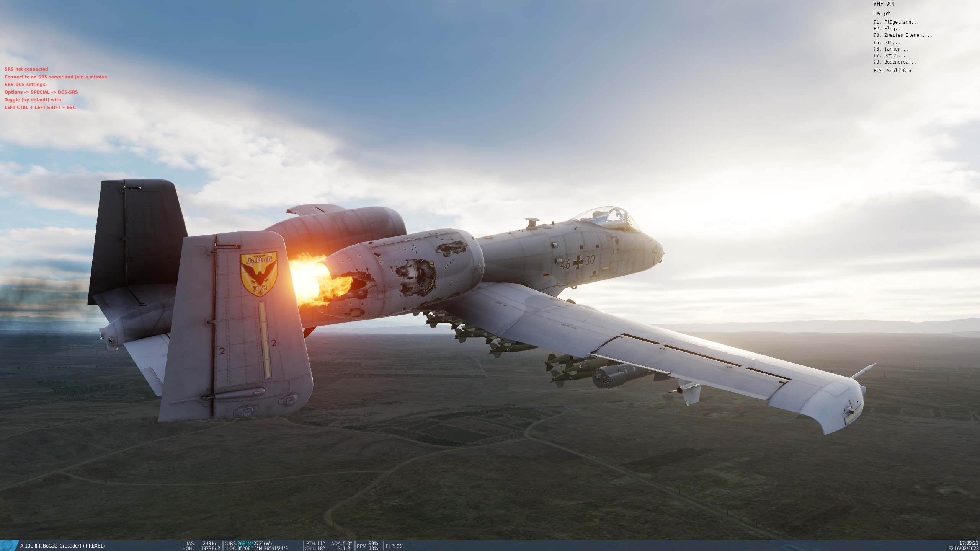This screenshot has width=980, height=551.
Task: Click the mission time 17:09:21
Action: 969,543
